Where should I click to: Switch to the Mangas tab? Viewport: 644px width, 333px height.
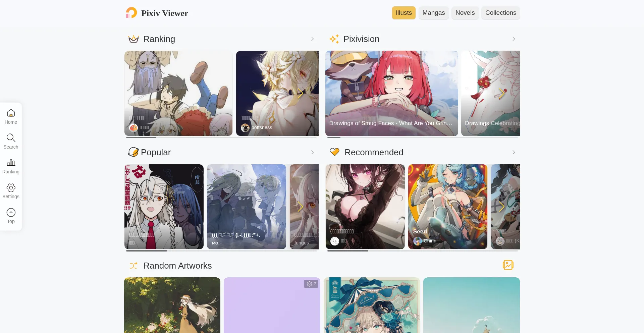[433, 13]
